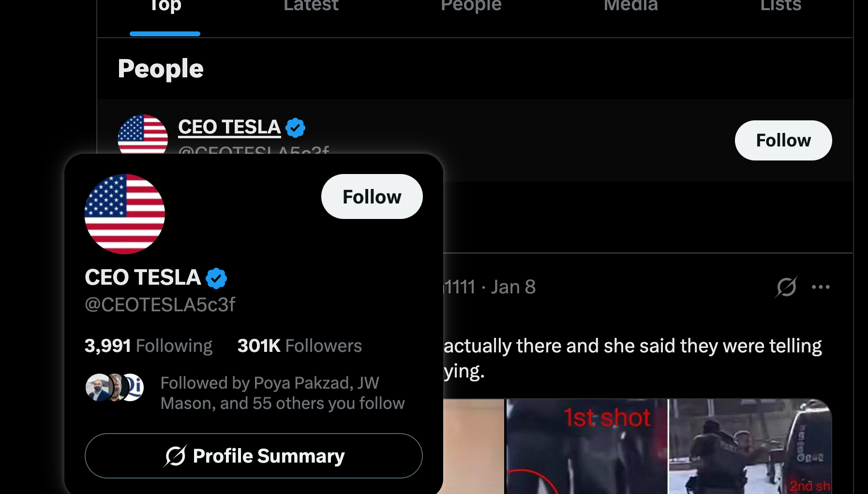Viewport: 868px width, 494px height.
Task: Click the verified badge in the hover card
Action: [216, 278]
